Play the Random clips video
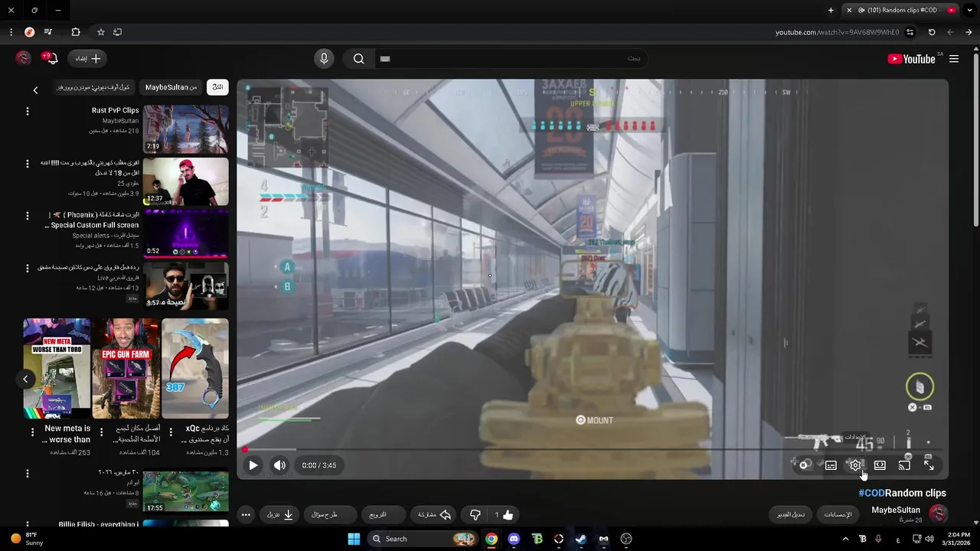The height and width of the screenshot is (551, 980). (253, 465)
